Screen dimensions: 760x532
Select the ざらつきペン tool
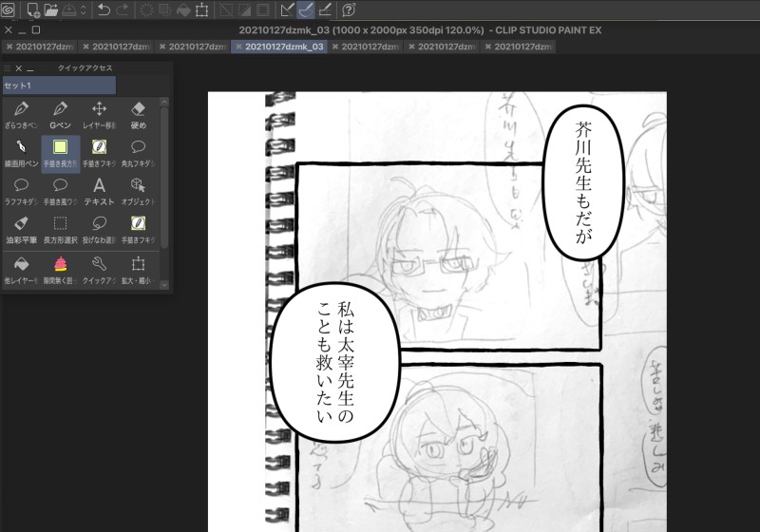(x=21, y=115)
